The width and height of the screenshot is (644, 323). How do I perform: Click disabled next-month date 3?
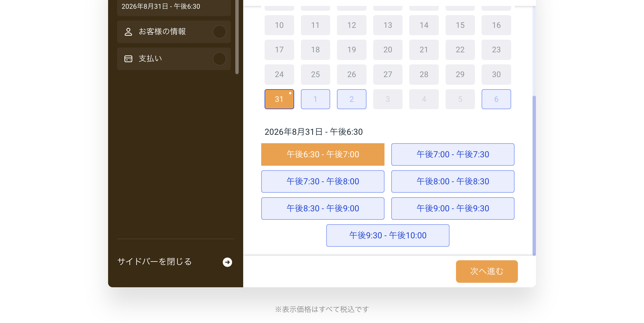[x=388, y=99]
